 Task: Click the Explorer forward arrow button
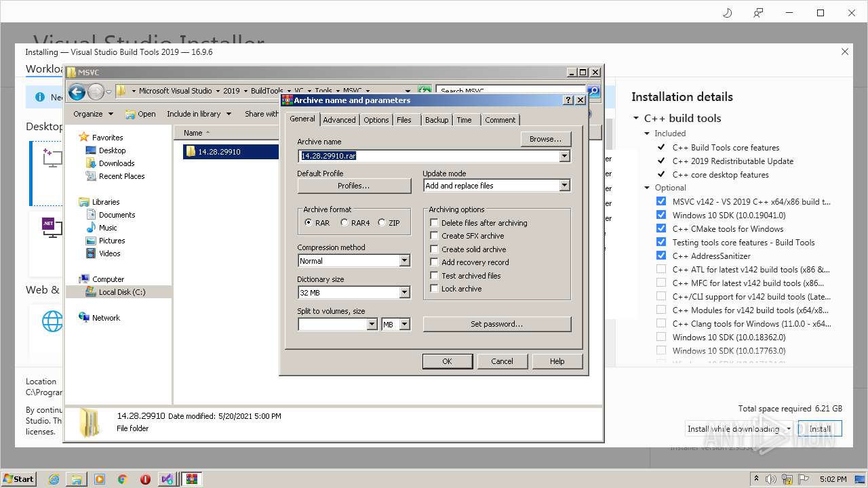96,91
